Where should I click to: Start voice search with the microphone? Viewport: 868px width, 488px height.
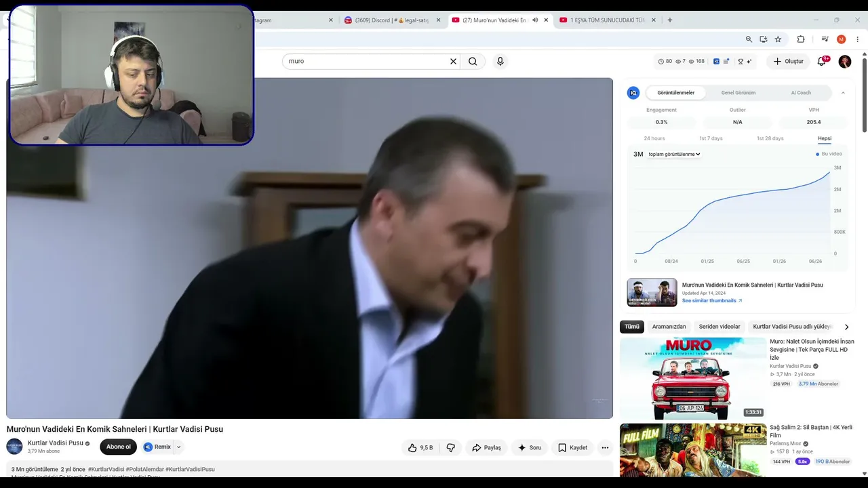pyautogui.click(x=500, y=61)
